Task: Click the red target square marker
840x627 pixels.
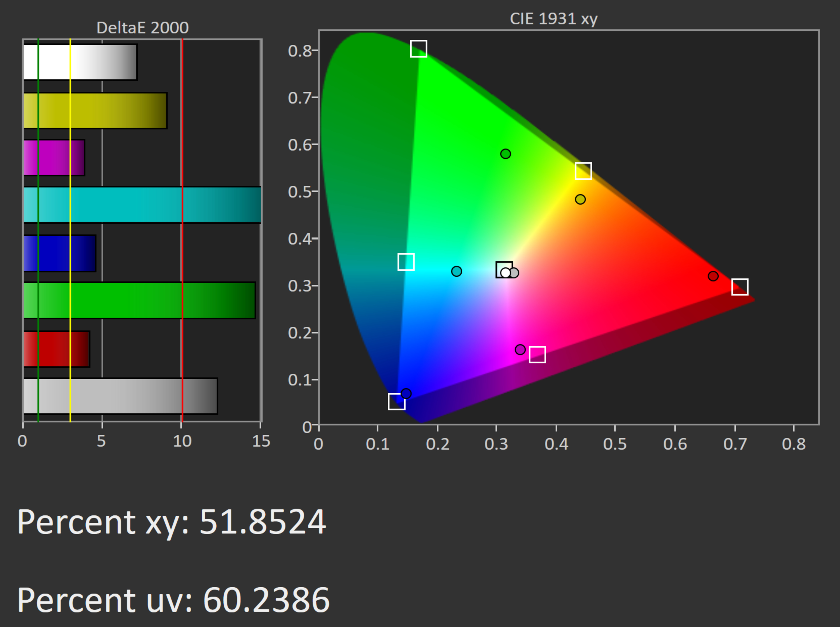Action: [739, 287]
